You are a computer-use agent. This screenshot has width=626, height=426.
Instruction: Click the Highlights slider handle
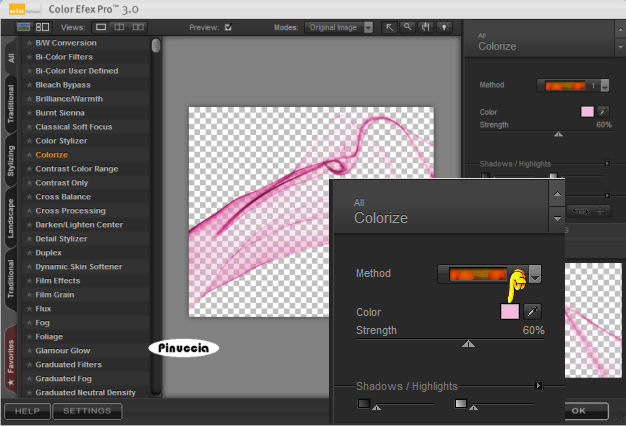click(473, 408)
